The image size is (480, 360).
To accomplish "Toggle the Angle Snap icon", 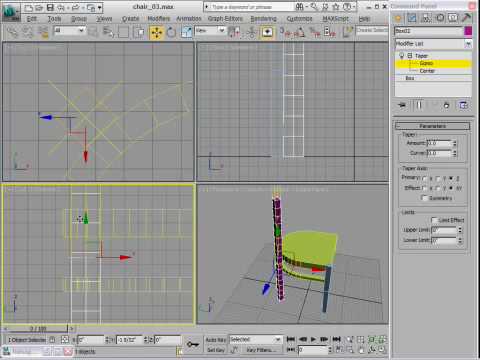I will click(x=300, y=32).
